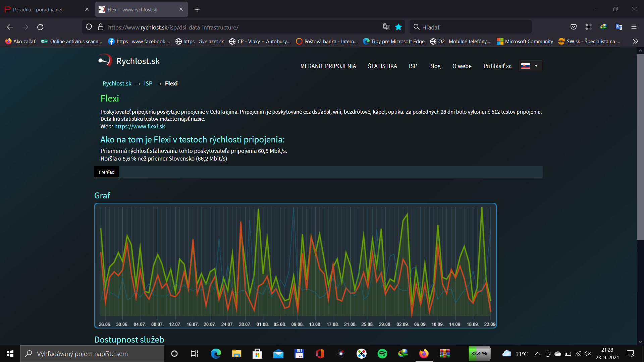Translate this page via address bar icon
This screenshot has height=362, width=644.
click(386, 27)
